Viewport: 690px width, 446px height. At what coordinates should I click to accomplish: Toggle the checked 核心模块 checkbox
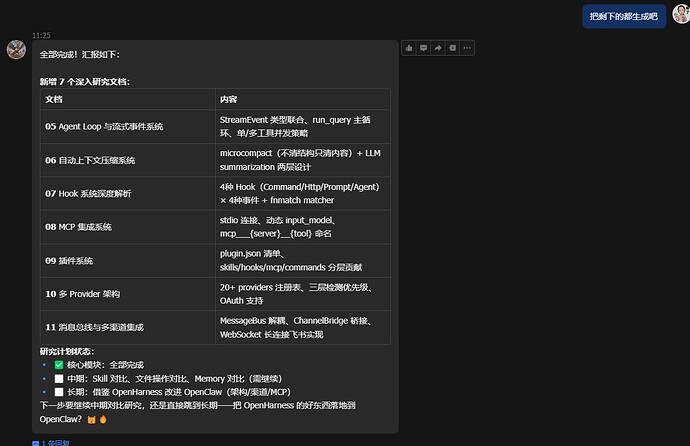click(x=59, y=365)
